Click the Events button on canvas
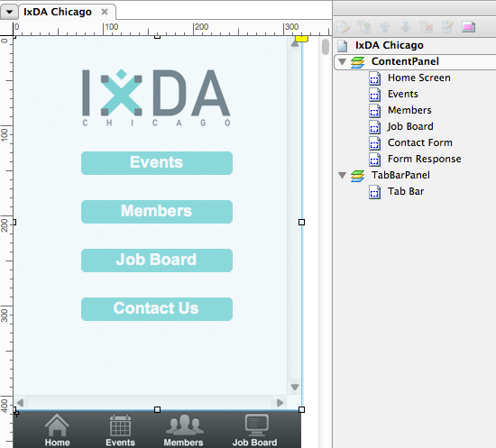496x448 pixels. tap(157, 163)
